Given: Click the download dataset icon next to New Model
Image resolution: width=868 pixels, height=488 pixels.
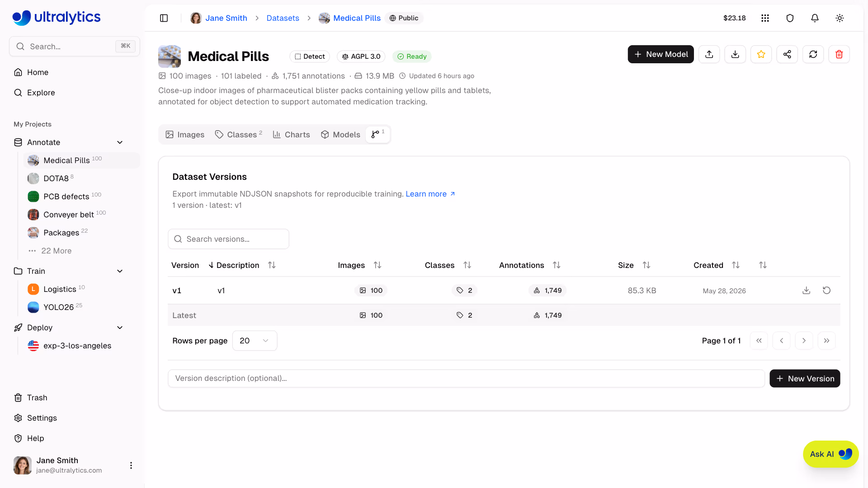Looking at the screenshot, I should point(735,54).
